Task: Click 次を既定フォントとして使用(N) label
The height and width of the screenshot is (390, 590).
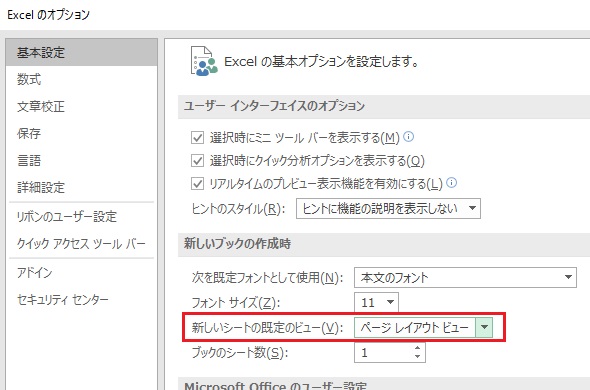Action: click(x=267, y=278)
